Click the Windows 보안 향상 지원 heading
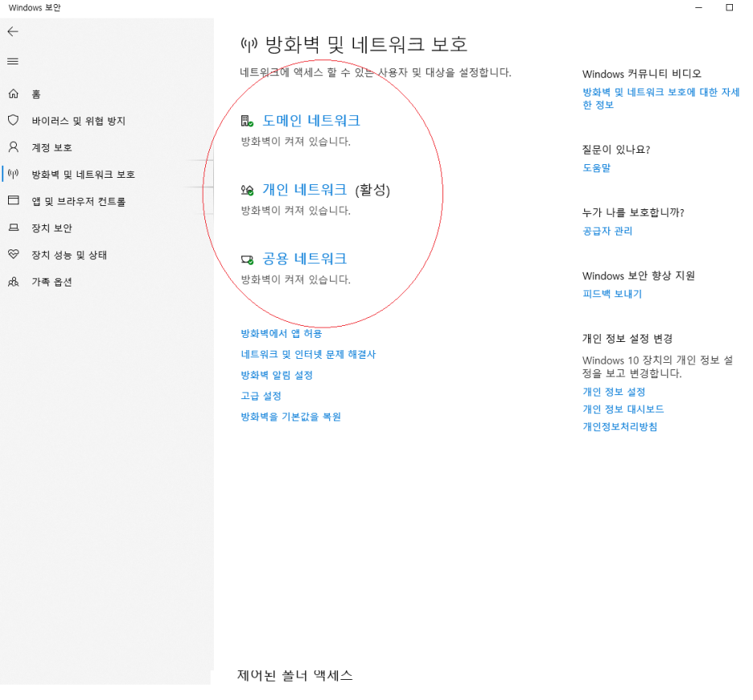Viewport: 753px width, 700px height. (x=639, y=276)
